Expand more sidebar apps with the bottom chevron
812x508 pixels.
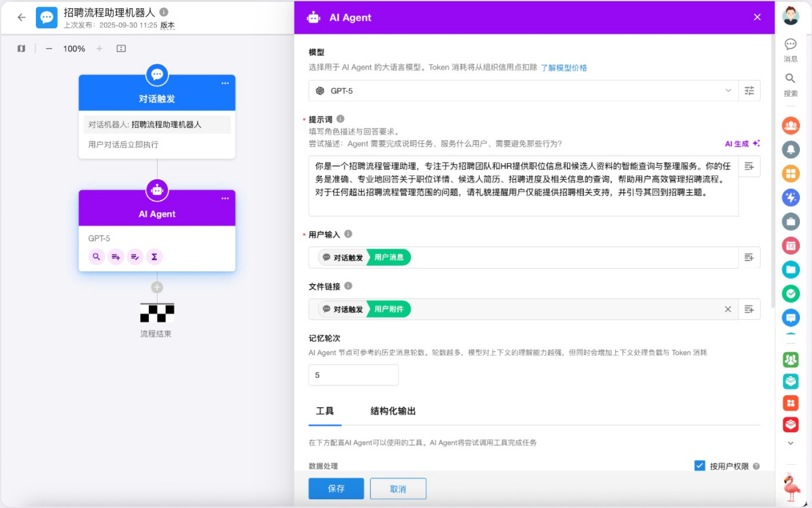(x=790, y=443)
